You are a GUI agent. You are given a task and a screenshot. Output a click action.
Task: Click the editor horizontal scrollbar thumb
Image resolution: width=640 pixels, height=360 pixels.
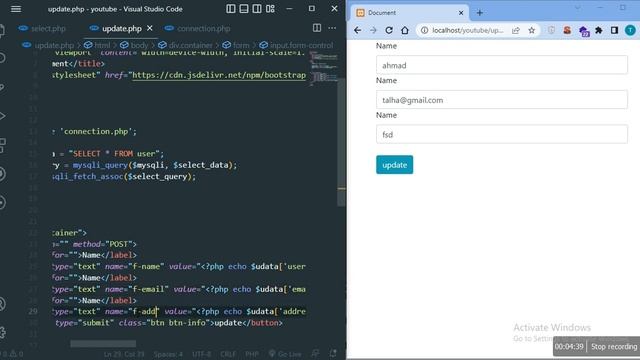(x=103, y=344)
